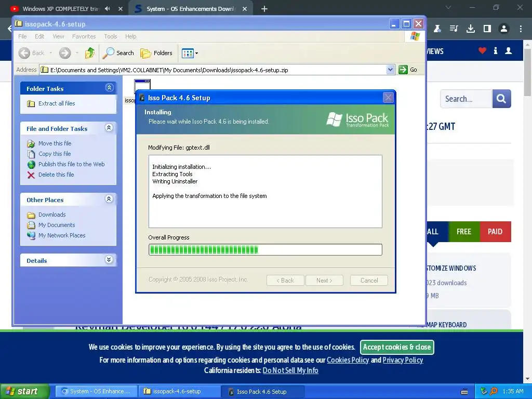Click the red heart icon on the website
Image resolution: width=532 pixels, height=399 pixels.
pyautogui.click(x=482, y=51)
